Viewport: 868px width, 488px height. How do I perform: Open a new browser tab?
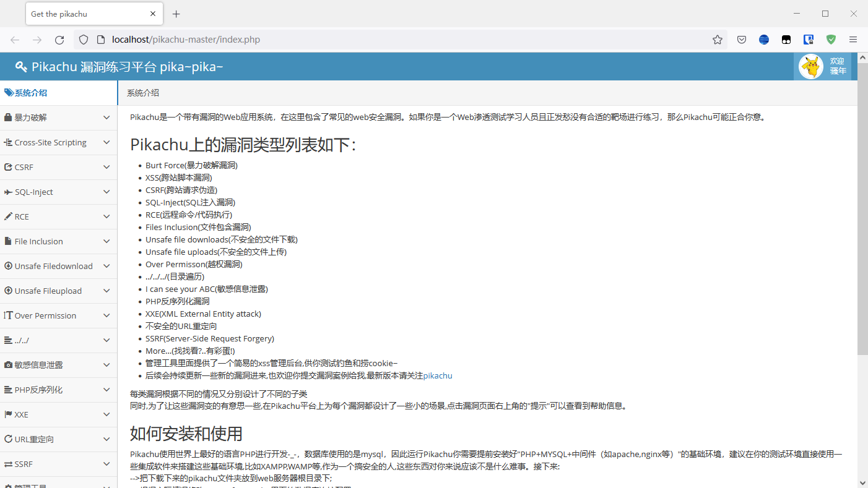tap(176, 13)
